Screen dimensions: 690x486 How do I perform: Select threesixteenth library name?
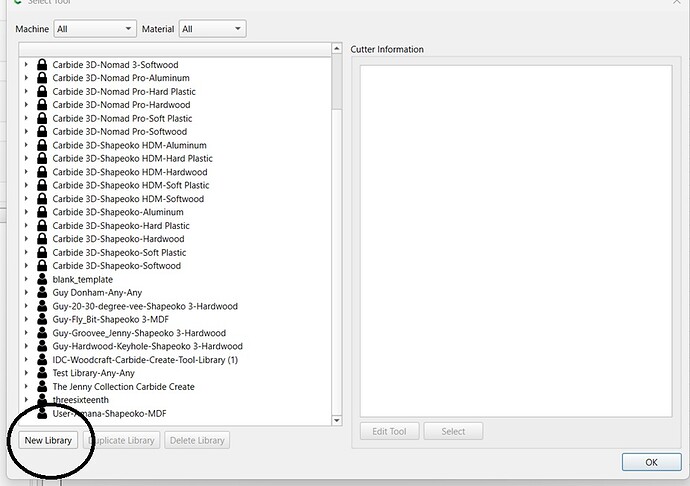pyautogui.click(x=81, y=400)
